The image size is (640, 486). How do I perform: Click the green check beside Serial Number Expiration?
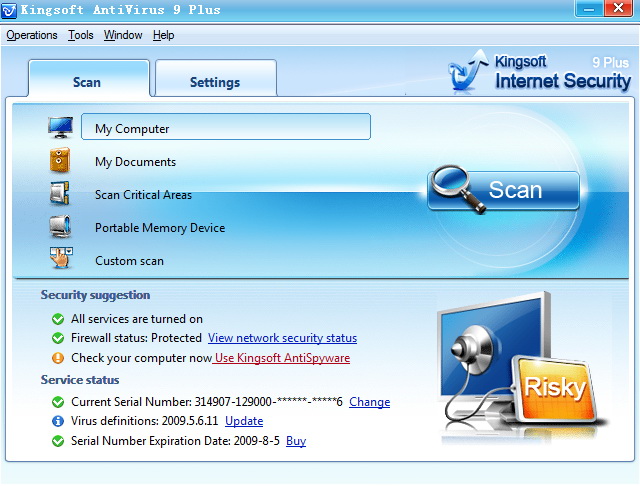click(x=58, y=441)
